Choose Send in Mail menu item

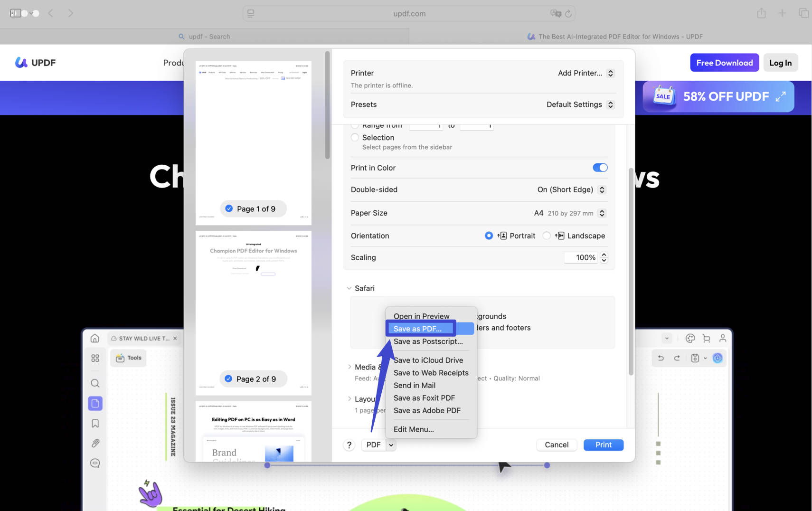point(431,386)
